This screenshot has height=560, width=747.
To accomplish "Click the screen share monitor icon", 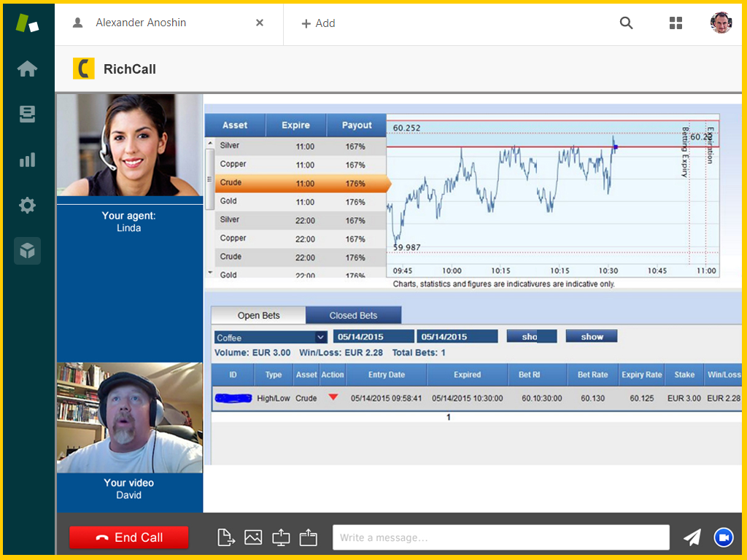I will [x=281, y=537].
